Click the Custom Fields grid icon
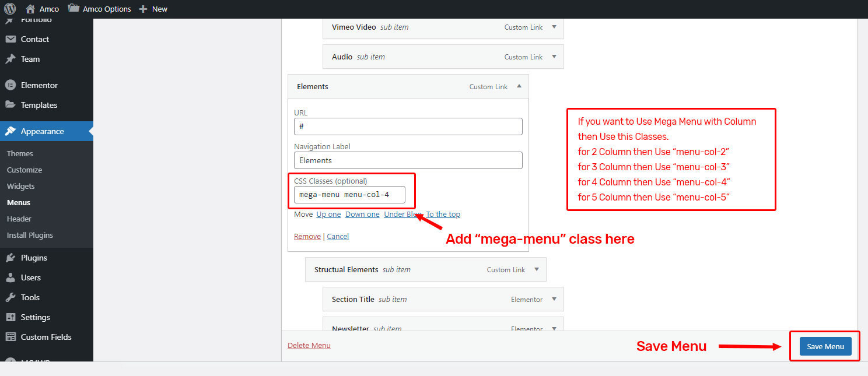 [10, 337]
